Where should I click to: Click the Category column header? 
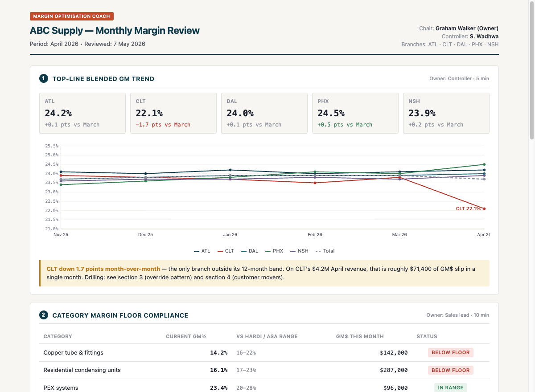pyautogui.click(x=58, y=336)
